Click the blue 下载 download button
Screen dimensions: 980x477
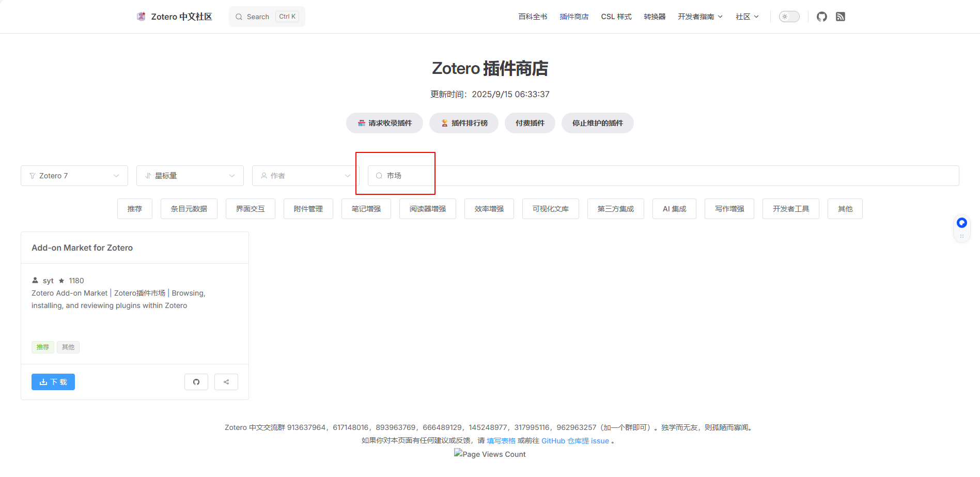coord(53,382)
